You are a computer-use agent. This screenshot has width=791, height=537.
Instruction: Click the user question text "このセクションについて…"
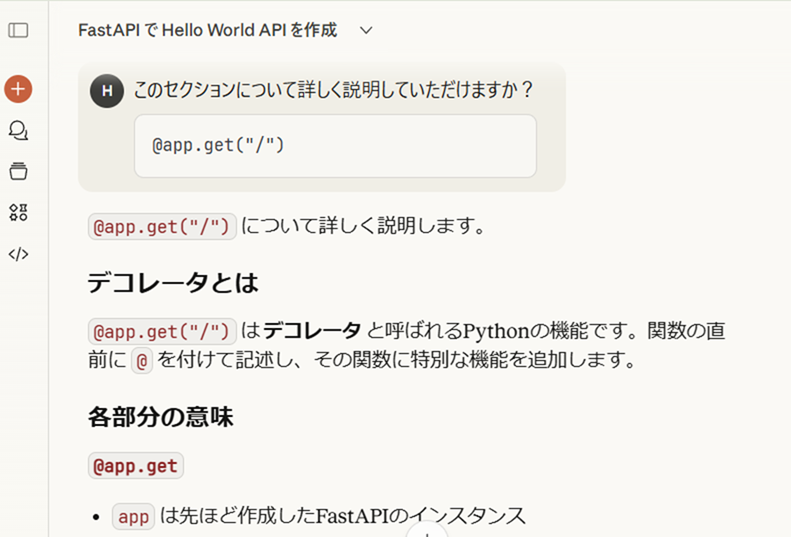(x=333, y=90)
